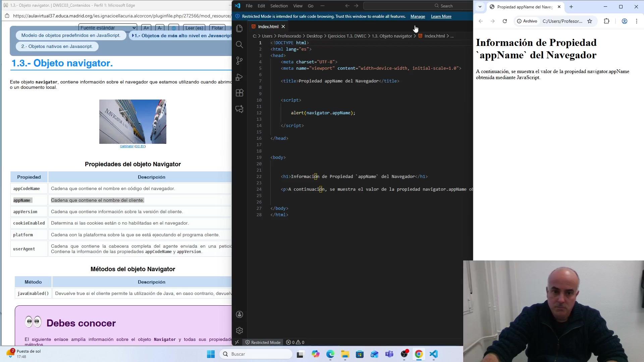Open the Edit menu in VS Code

pos(261,6)
